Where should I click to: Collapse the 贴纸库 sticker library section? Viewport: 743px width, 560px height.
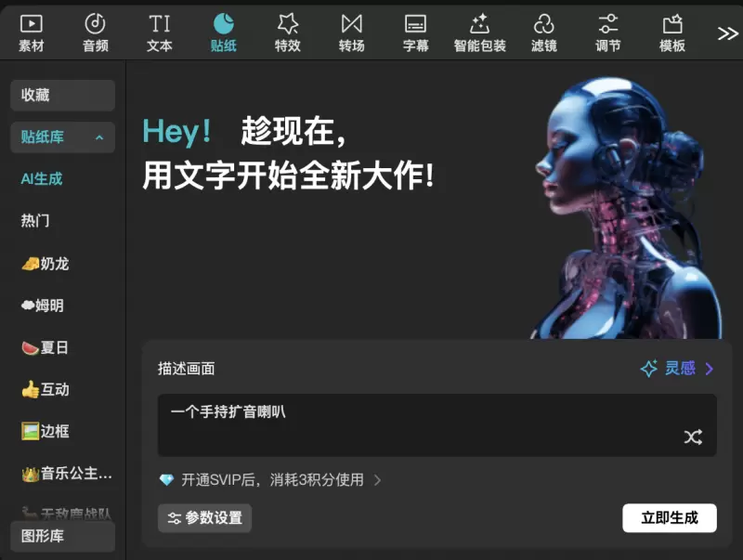99,137
